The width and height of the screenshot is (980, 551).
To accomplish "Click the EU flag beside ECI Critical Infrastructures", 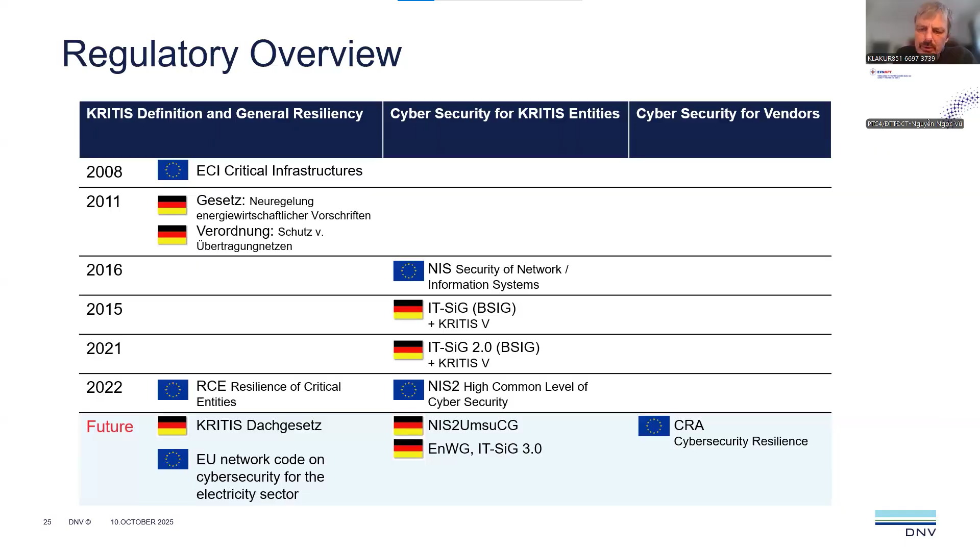I will 173,170.
